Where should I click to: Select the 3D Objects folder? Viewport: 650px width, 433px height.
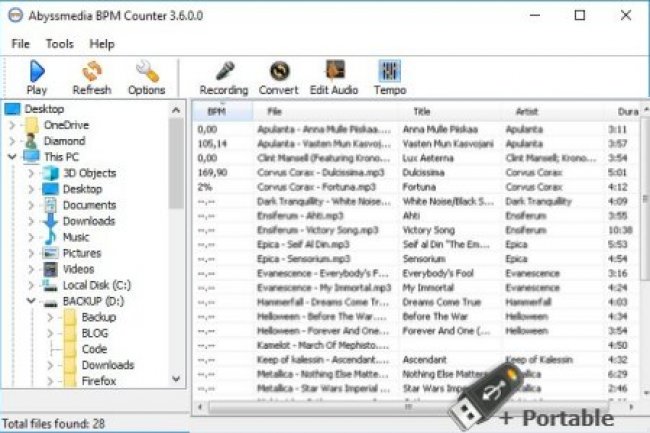(88, 173)
